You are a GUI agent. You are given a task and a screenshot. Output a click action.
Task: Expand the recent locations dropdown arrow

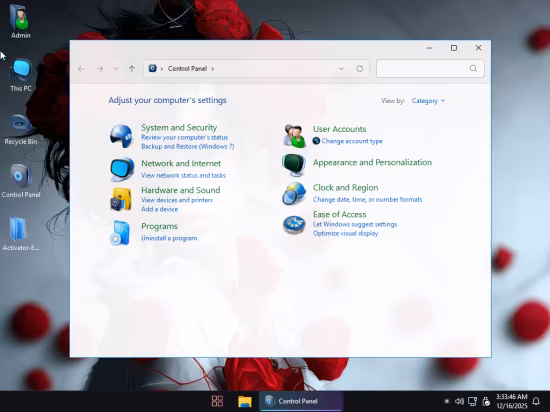[116, 69]
